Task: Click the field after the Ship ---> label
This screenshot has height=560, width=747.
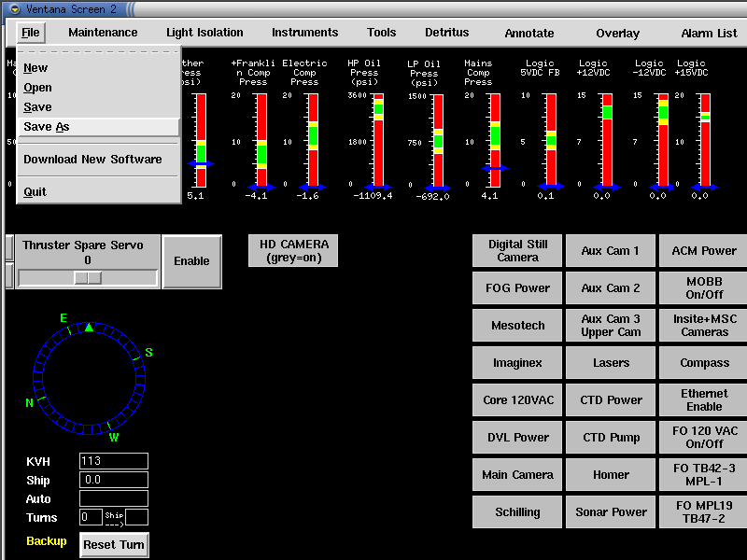Action: 136,517
